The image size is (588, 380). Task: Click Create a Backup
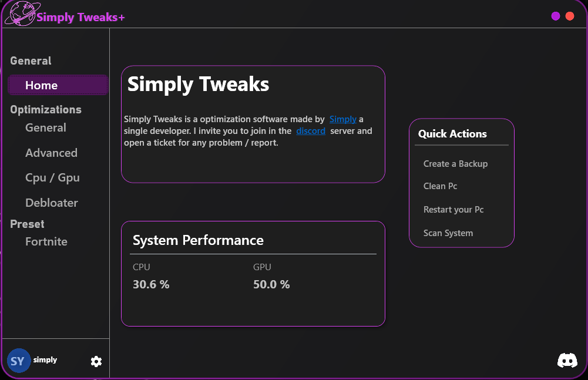455,164
